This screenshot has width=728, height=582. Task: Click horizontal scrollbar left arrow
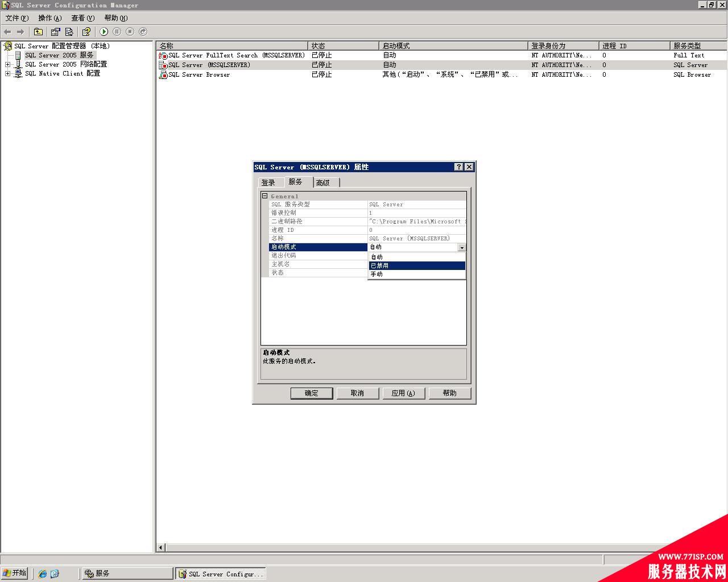click(x=161, y=547)
